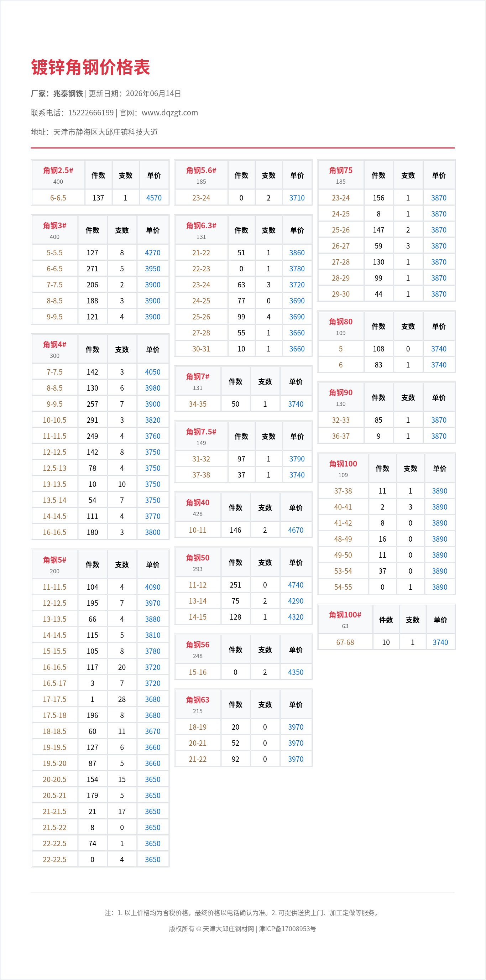The width and height of the screenshot is (486, 980).
Task: Select the 12.5-13 spec cell
Action: 55,468
